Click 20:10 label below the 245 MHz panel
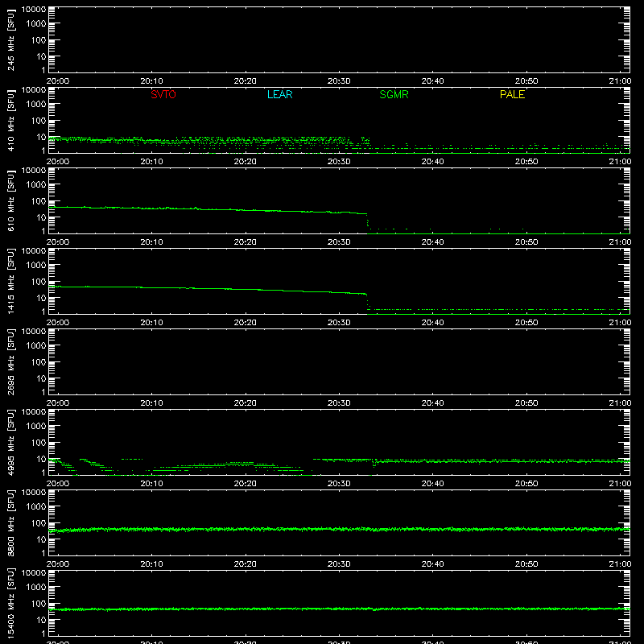Viewport: 644px width, 644px height. click(151, 81)
